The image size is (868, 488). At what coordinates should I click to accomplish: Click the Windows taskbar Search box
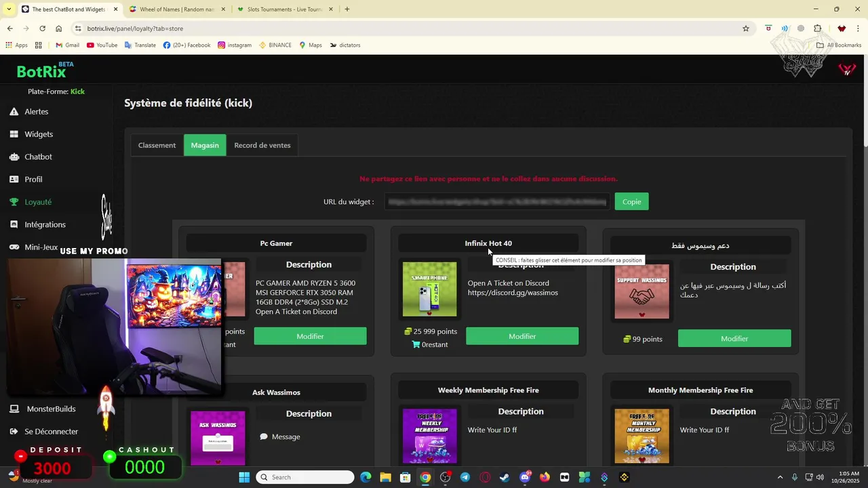click(305, 477)
